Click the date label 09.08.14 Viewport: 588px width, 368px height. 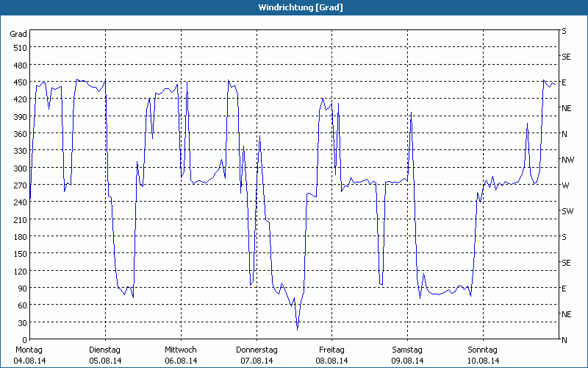[407, 361]
